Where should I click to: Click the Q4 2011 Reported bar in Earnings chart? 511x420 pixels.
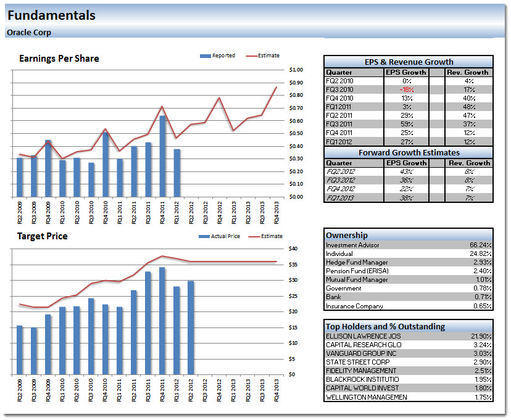coord(162,156)
